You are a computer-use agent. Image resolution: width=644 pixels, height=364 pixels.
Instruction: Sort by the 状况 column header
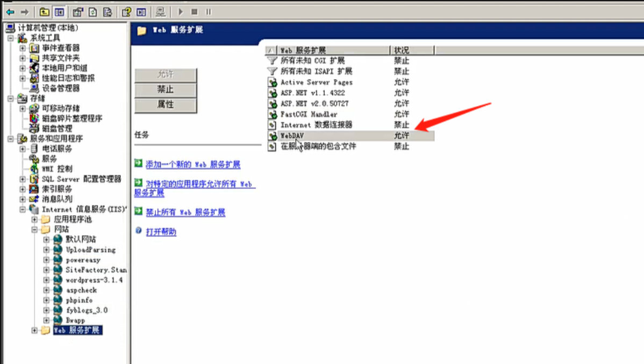click(412, 50)
